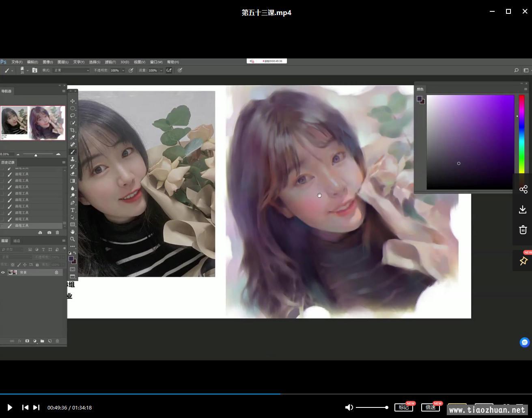532x418 pixels.
Task: Open History panel menu
Action: point(64,162)
